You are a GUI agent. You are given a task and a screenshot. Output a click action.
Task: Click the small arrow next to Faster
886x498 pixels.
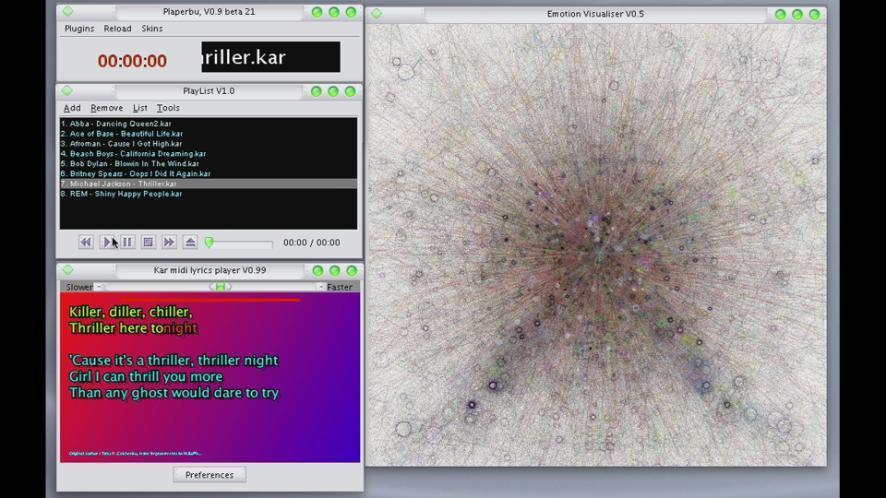pyautogui.click(x=320, y=287)
